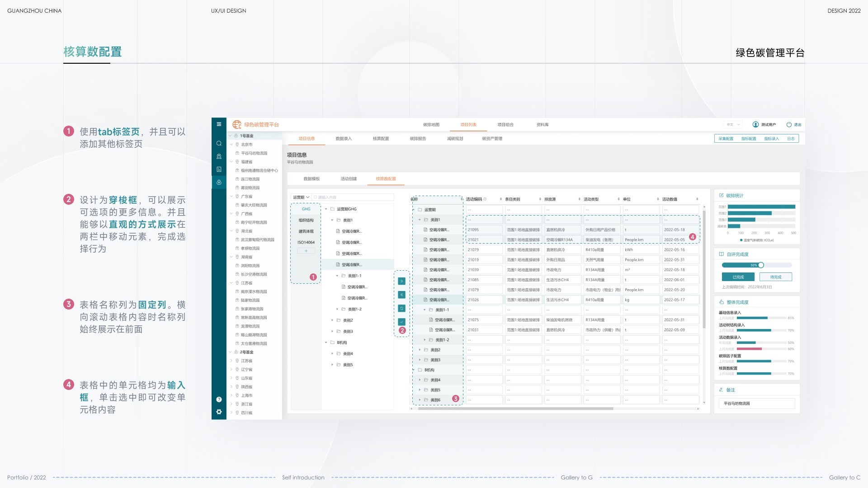This screenshot has width=868, height=488.
Task: Click the 自评完成度 50% slider handle
Action: click(761, 265)
